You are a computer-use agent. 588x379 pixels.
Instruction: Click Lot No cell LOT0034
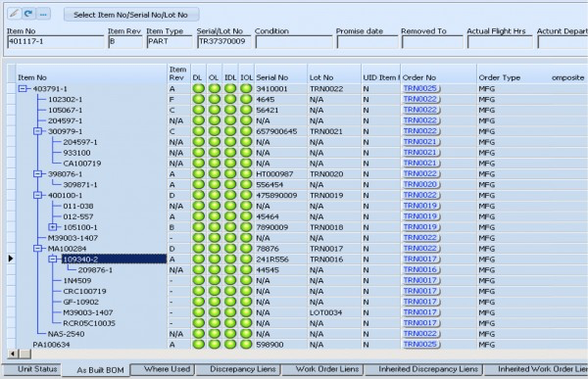325,312
